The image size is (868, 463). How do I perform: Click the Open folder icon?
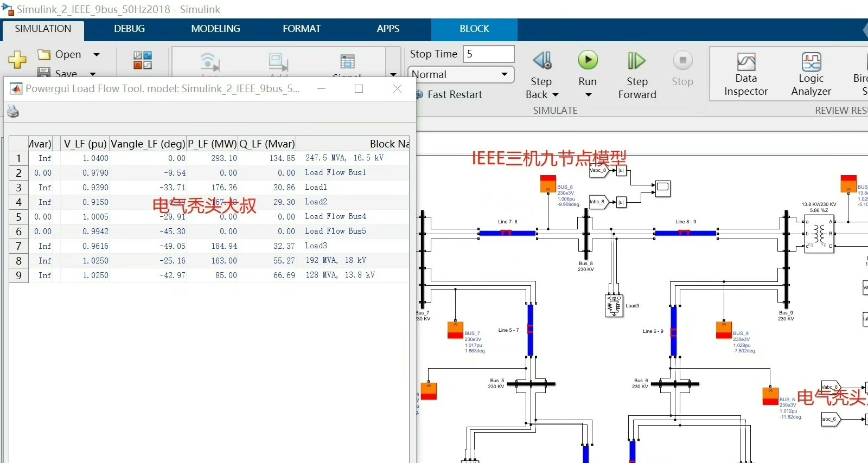pos(44,54)
